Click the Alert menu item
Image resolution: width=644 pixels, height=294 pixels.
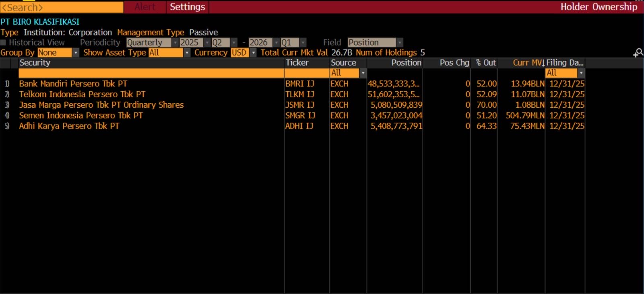click(145, 7)
